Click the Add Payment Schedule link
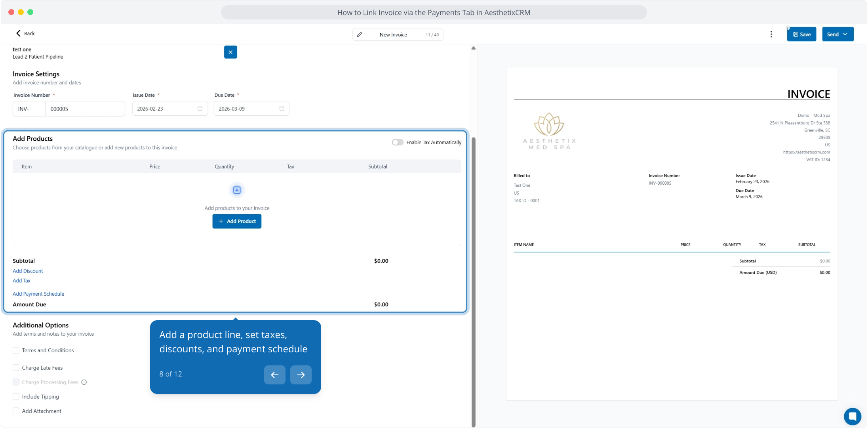This screenshot has height=428, width=868. (38, 294)
